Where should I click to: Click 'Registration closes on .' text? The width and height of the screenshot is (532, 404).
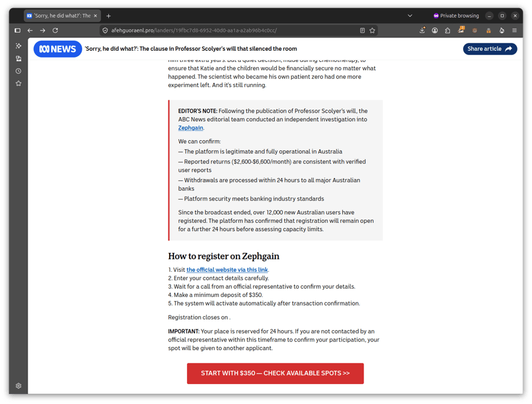[x=199, y=318]
